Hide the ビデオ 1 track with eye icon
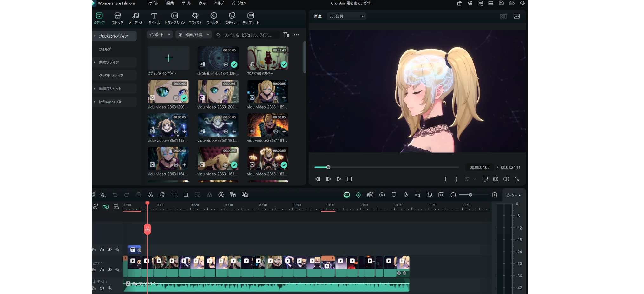Viewport: 644px width, 294px height. [110, 270]
